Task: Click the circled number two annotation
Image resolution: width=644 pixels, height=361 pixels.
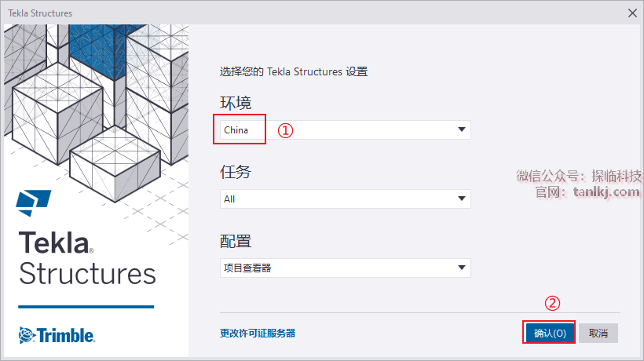Action: click(x=552, y=303)
